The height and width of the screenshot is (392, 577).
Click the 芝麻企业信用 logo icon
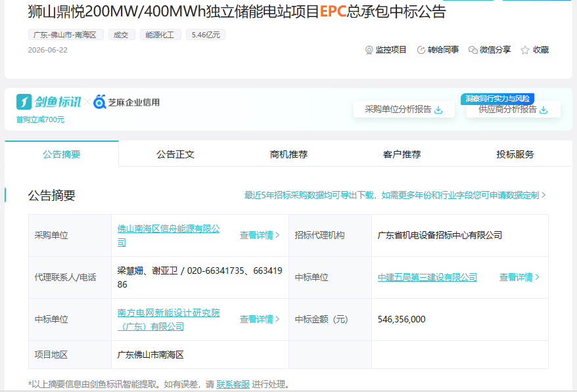(99, 102)
